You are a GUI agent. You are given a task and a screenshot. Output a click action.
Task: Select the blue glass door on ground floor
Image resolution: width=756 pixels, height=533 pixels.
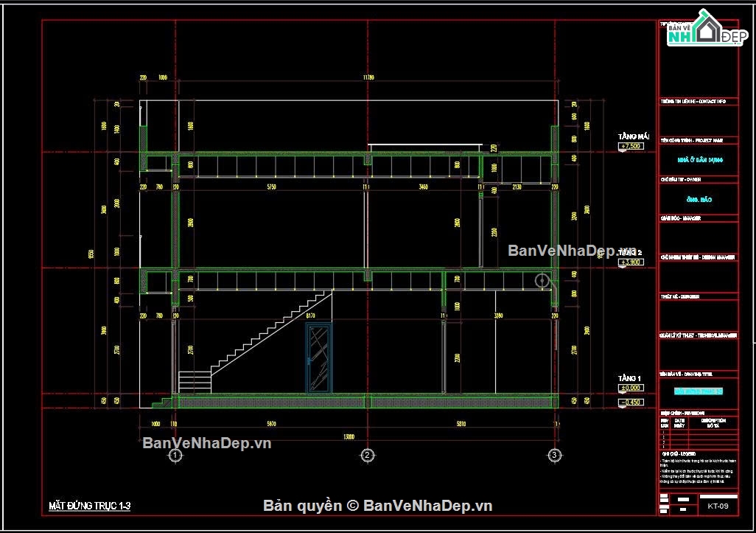319,358
